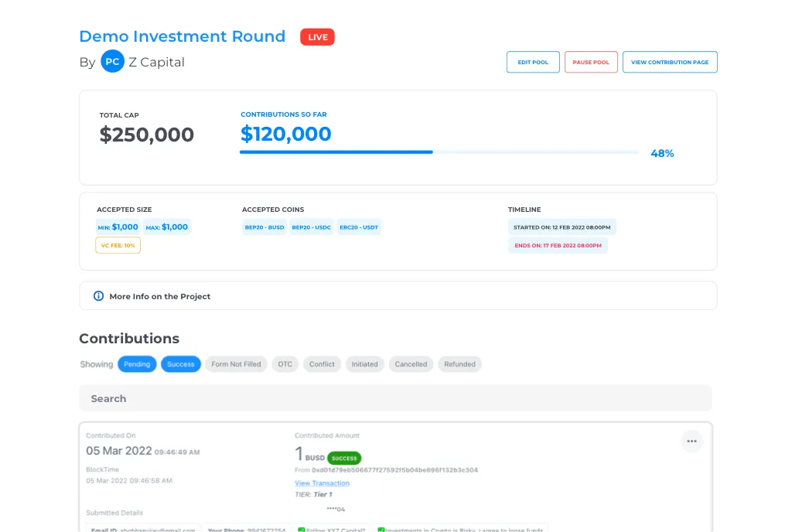
Task: Click the BEP20 - BUSD coin tag
Action: (x=265, y=227)
